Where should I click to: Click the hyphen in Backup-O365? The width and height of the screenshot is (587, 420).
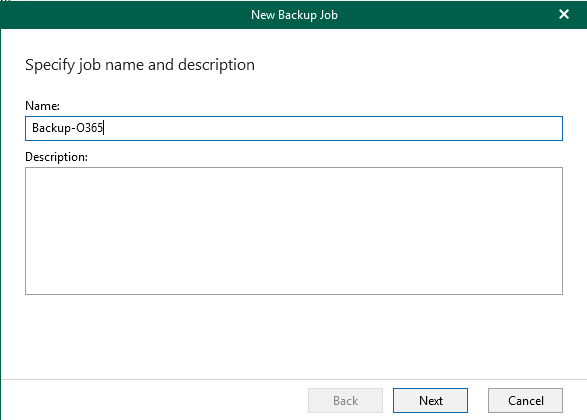(x=73, y=129)
